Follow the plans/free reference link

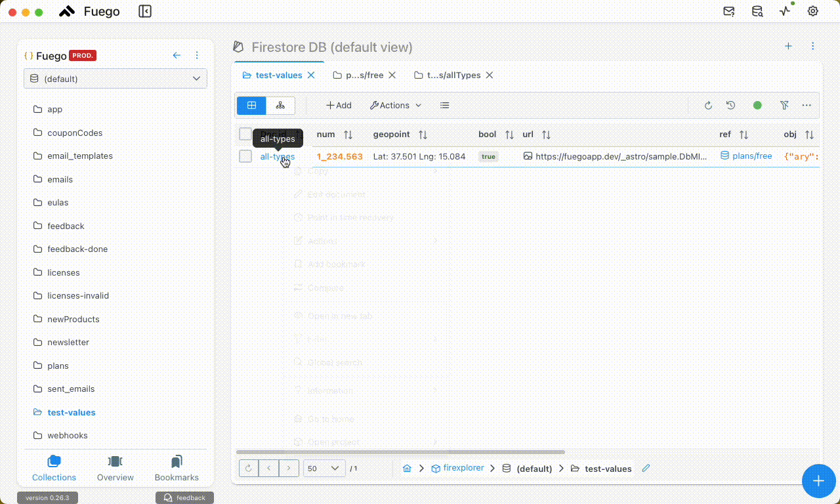pos(746,156)
